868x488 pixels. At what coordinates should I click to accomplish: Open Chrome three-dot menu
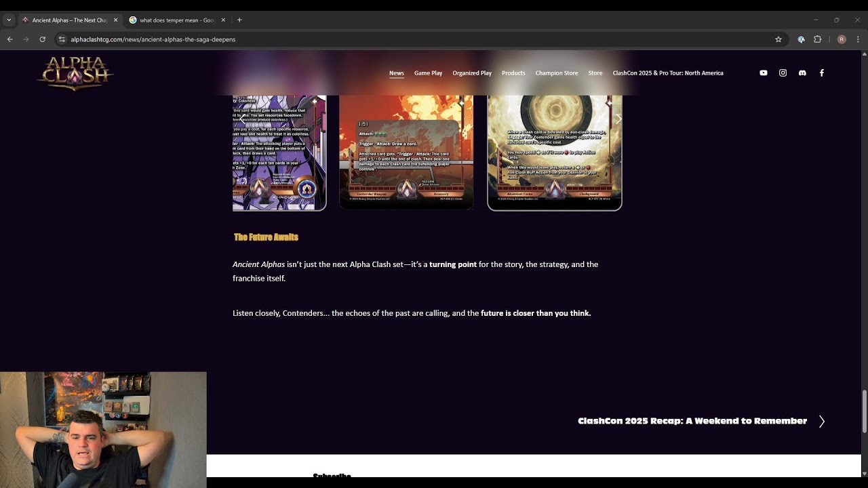(x=858, y=39)
